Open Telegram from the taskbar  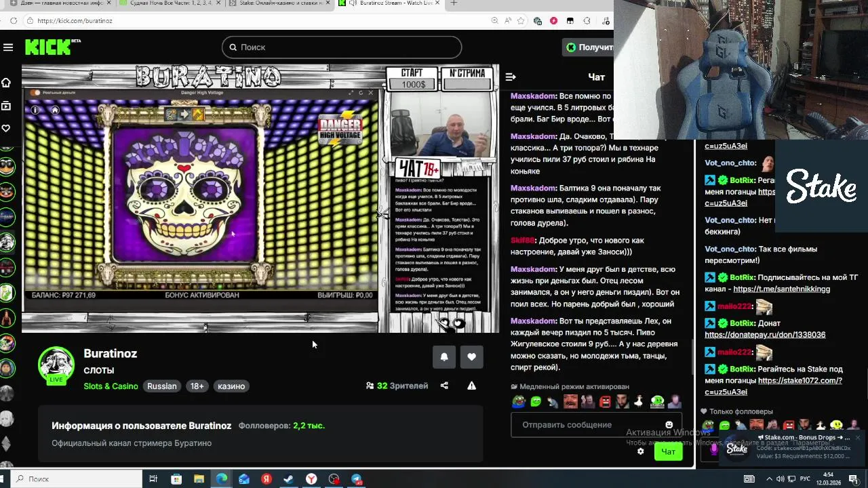(357, 479)
